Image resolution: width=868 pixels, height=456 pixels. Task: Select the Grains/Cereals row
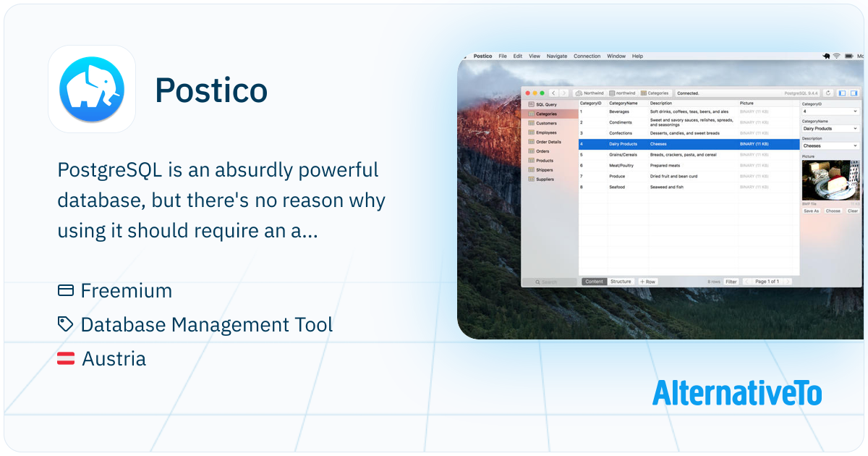(x=689, y=155)
